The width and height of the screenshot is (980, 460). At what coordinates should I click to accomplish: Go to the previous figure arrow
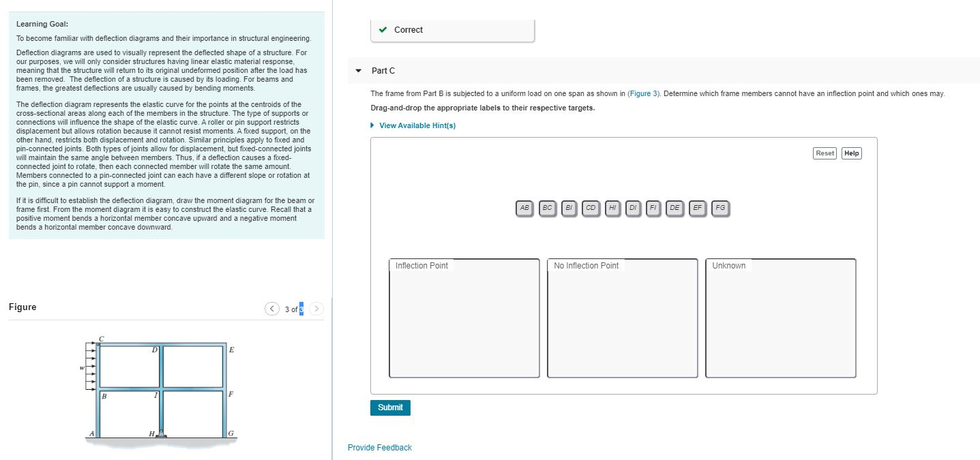272,308
